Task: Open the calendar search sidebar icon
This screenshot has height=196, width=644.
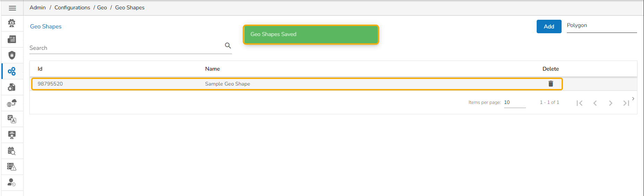Action: click(12, 151)
